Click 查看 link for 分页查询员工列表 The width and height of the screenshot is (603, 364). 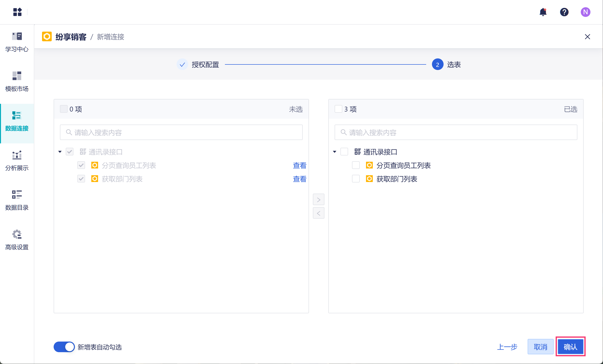point(299,165)
